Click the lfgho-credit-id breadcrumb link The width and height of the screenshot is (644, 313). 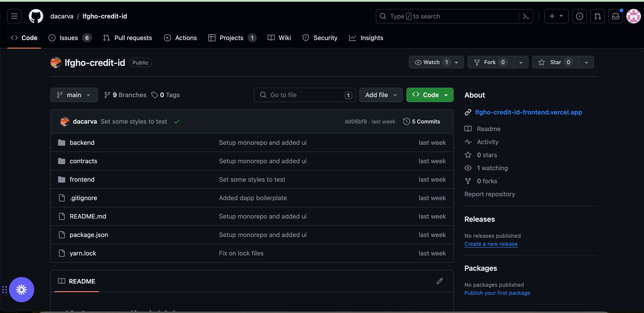[x=105, y=16]
